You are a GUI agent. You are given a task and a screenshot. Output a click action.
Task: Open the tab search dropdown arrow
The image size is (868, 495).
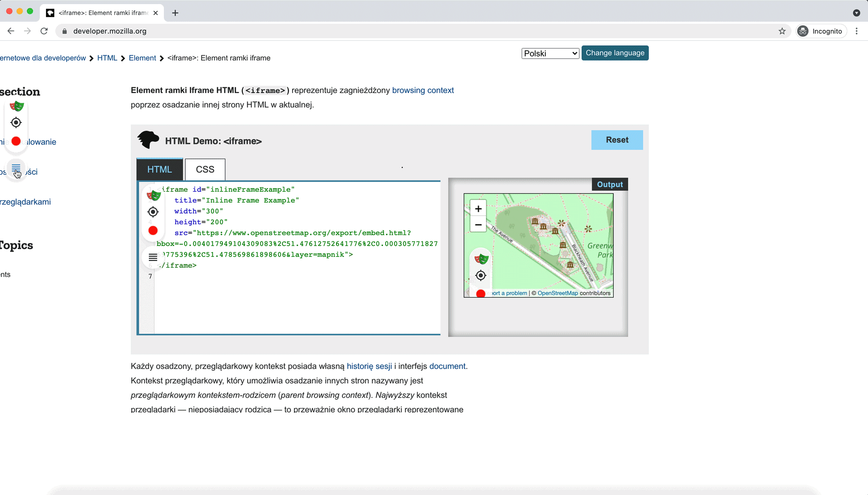(856, 13)
